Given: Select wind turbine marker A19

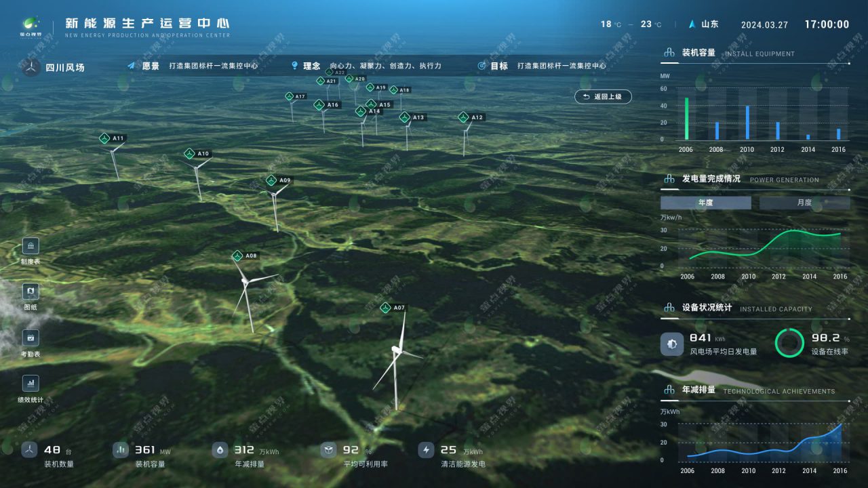Looking at the screenshot, I should pos(376,87).
